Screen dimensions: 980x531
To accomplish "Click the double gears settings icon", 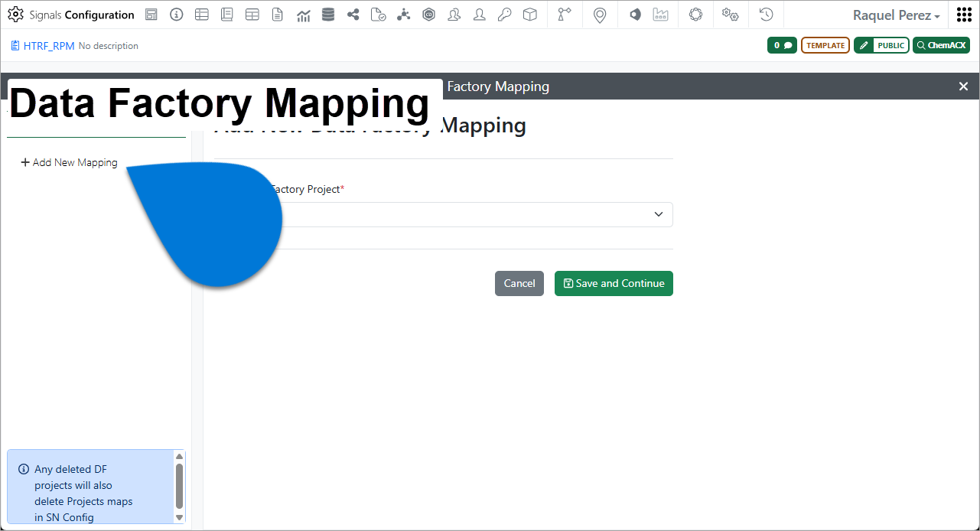I will 731,15.
